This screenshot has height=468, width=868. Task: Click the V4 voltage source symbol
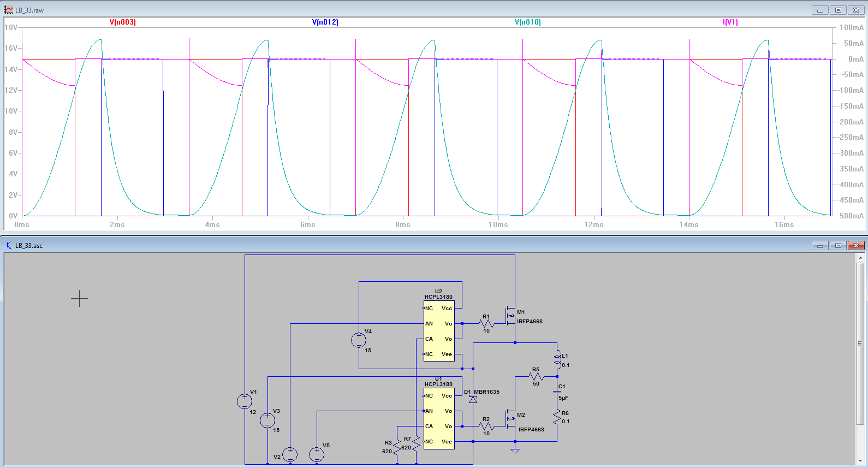tap(359, 341)
